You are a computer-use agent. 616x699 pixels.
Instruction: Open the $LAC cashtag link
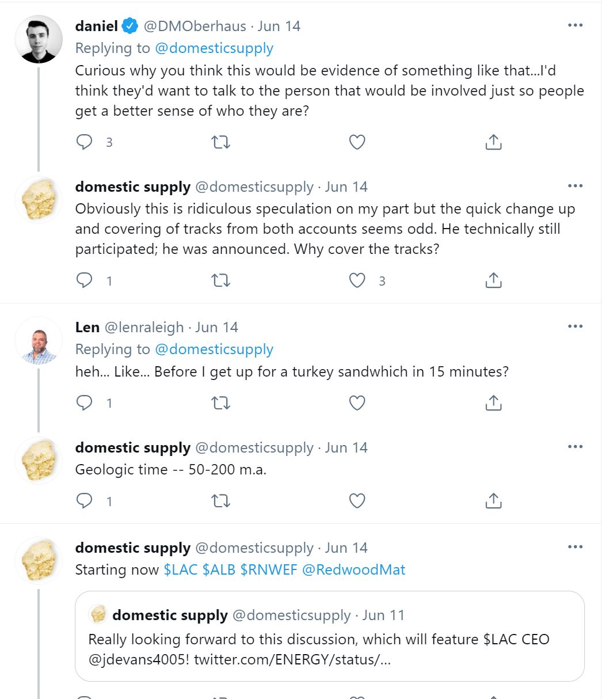click(x=181, y=569)
